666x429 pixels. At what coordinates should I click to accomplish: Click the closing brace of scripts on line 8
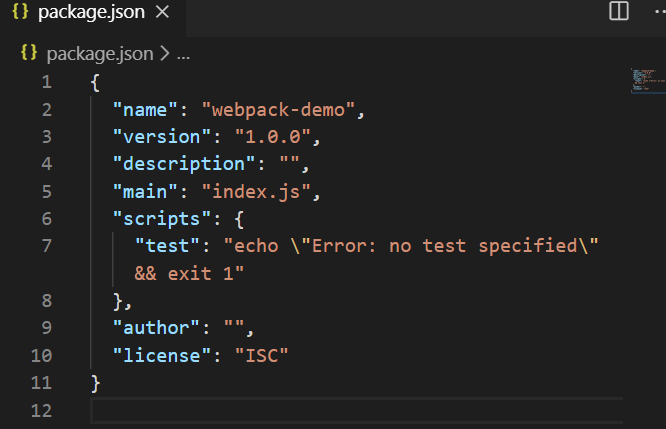click(118, 302)
